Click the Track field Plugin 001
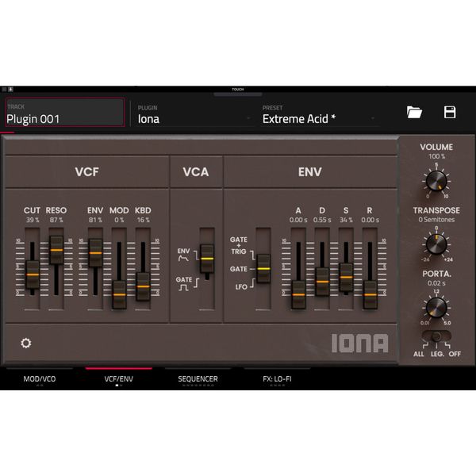 tap(65, 113)
